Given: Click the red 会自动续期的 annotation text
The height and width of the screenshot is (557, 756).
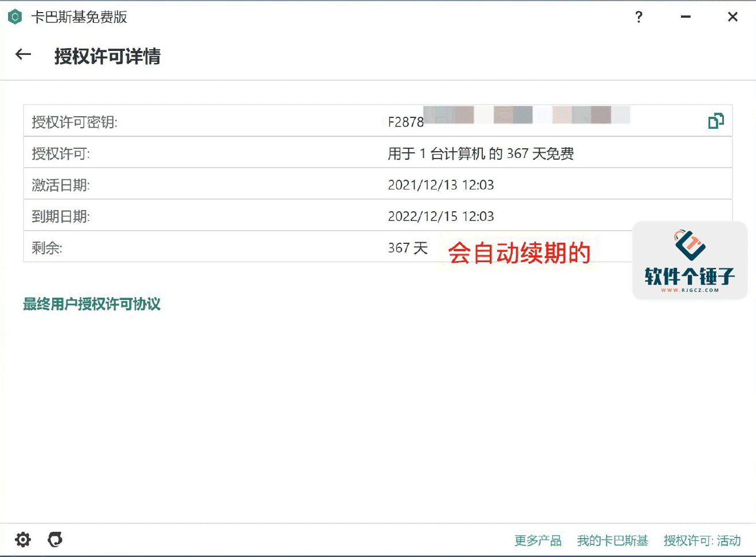Looking at the screenshot, I should click(519, 252).
